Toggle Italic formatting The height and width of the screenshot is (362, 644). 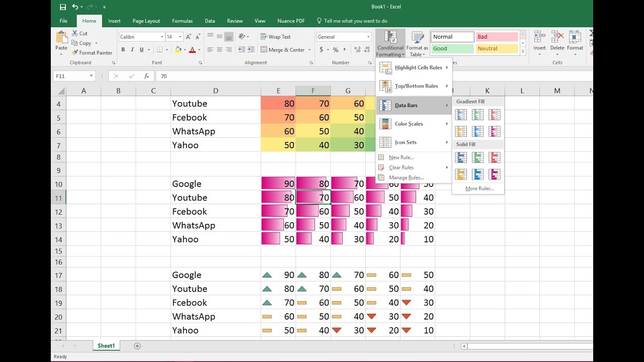(132, 50)
